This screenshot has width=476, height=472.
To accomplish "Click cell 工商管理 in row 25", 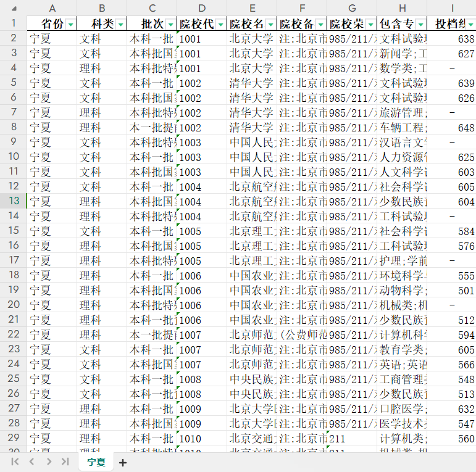I will 402,379.
